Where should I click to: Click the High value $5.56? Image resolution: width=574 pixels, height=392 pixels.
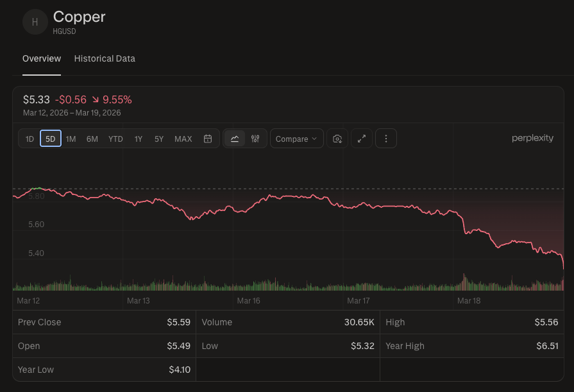tap(546, 323)
